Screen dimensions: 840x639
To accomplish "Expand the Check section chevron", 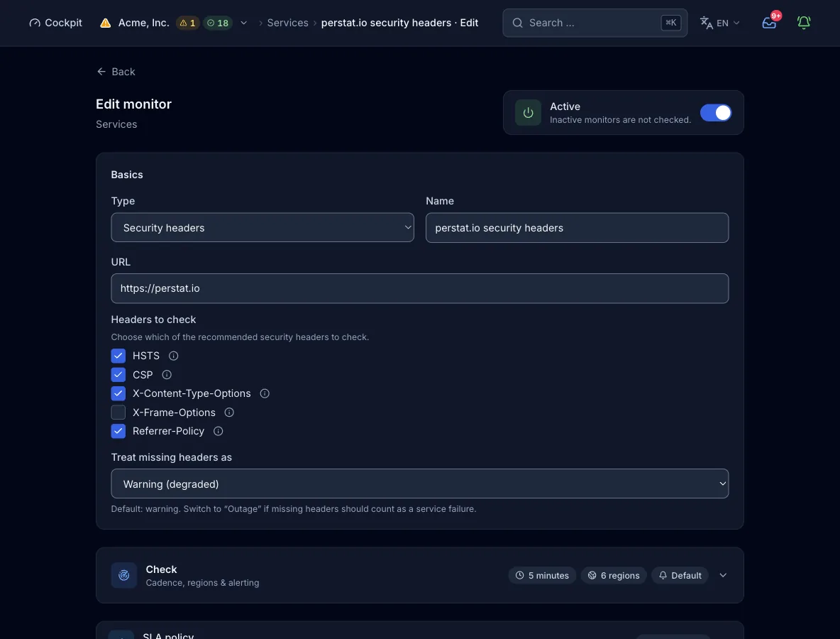I will click(723, 575).
